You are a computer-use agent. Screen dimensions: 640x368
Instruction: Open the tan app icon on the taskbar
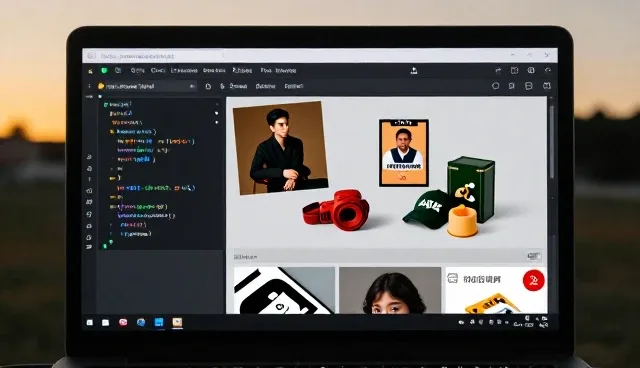177,322
